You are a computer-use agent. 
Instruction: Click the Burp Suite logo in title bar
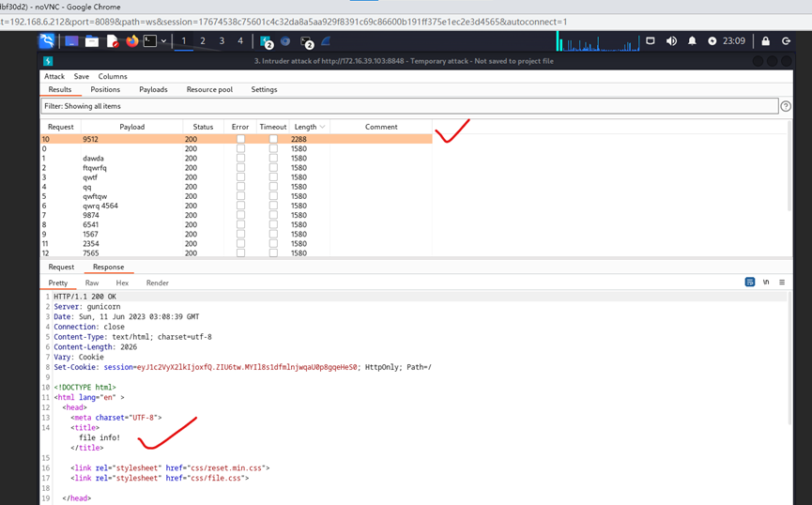coord(48,61)
